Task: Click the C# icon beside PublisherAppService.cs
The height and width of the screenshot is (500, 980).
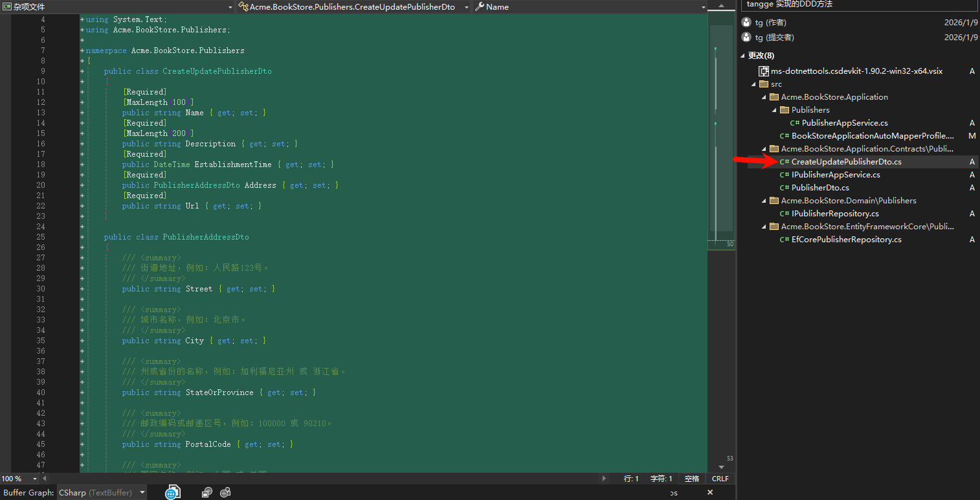Action: (x=795, y=123)
